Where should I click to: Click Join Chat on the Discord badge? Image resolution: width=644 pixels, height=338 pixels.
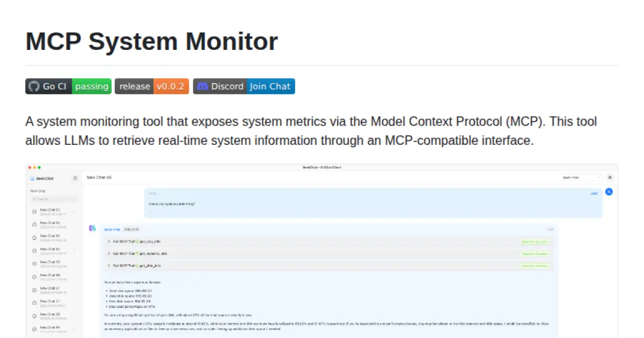tap(270, 86)
